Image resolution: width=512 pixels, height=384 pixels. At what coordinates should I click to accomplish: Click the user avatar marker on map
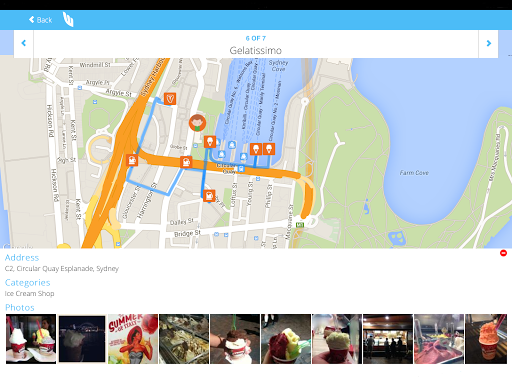[x=197, y=123]
